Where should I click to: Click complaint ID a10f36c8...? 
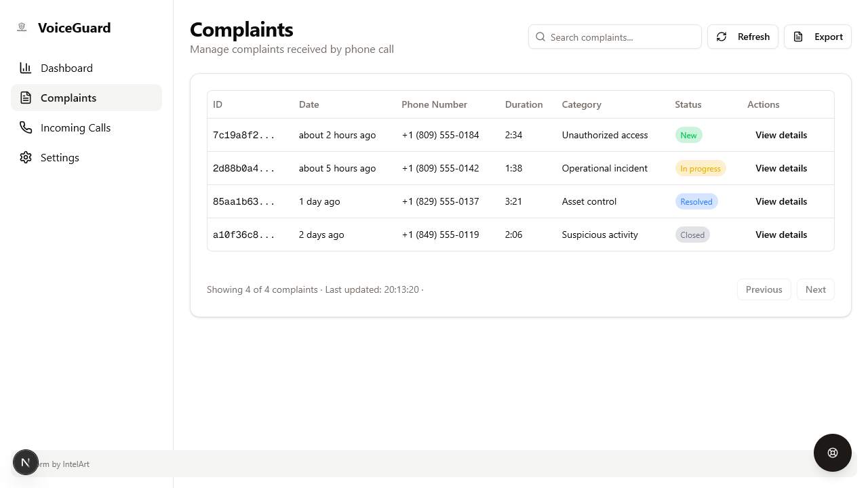[x=244, y=235]
